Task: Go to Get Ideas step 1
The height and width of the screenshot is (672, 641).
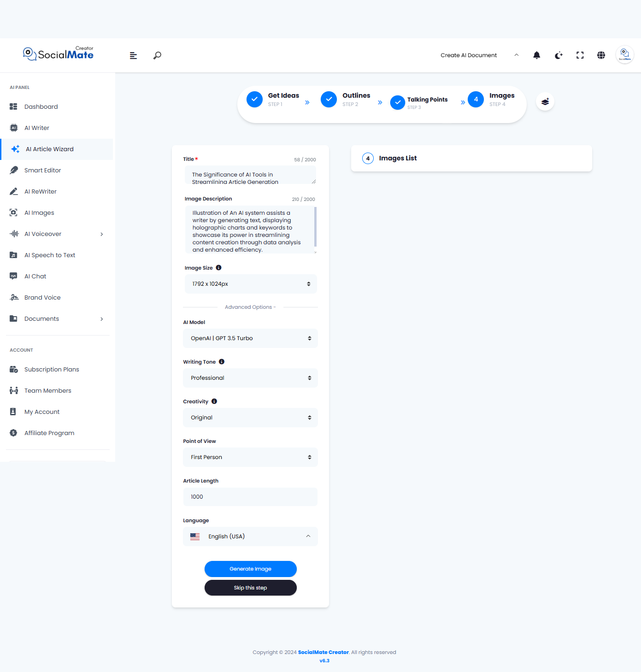Action: [x=273, y=99]
